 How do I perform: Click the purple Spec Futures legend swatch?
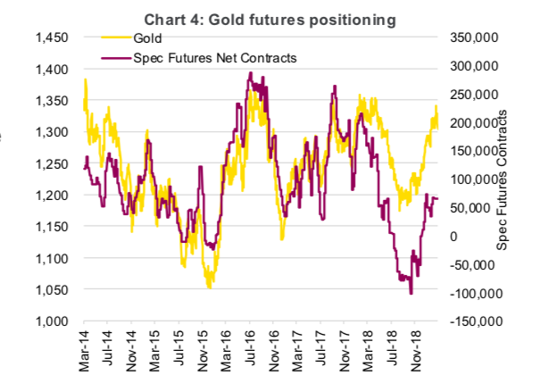point(117,57)
